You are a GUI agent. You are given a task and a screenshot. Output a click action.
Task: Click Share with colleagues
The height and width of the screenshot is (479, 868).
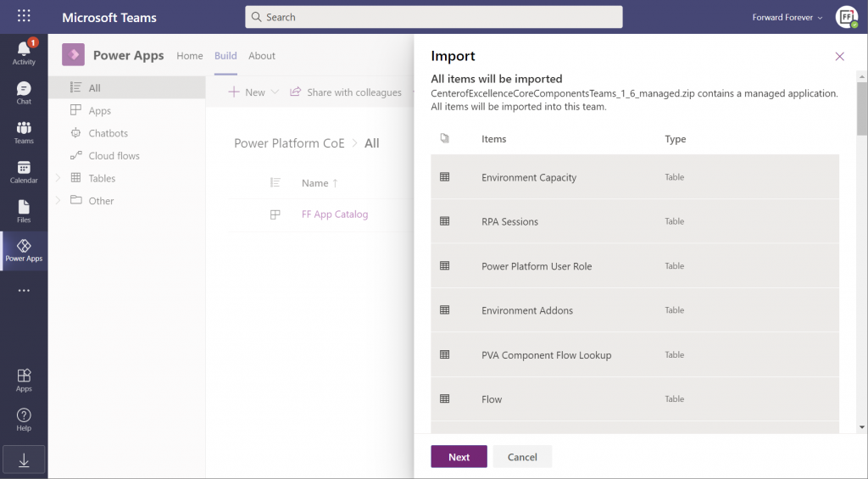coord(354,92)
